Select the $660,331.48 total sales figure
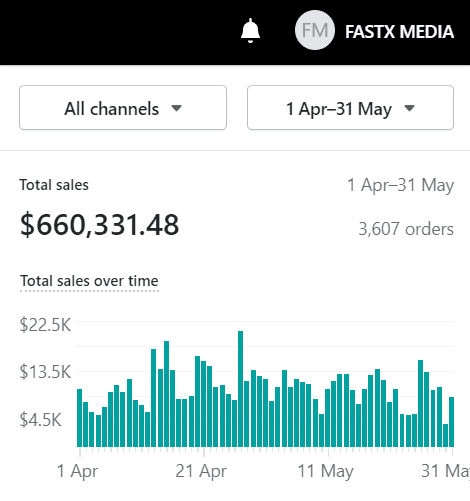The width and height of the screenshot is (470, 501). [x=100, y=225]
